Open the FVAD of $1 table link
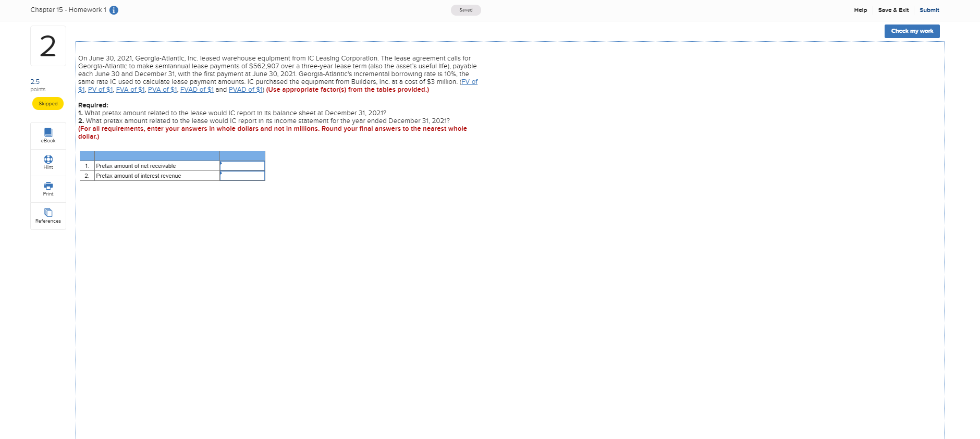The image size is (980, 439). click(x=197, y=90)
